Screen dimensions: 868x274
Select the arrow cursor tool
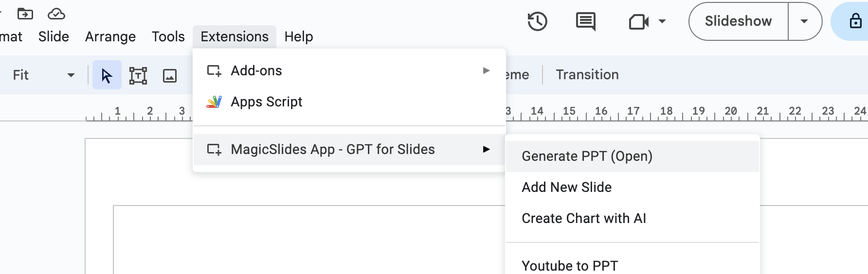(107, 75)
